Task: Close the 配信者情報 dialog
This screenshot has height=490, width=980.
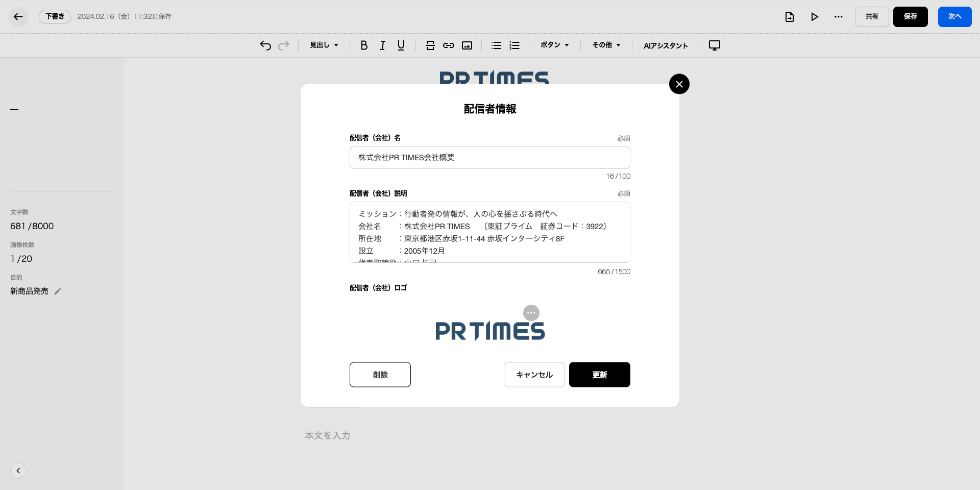Action: pyautogui.click(x=679, y=84)
